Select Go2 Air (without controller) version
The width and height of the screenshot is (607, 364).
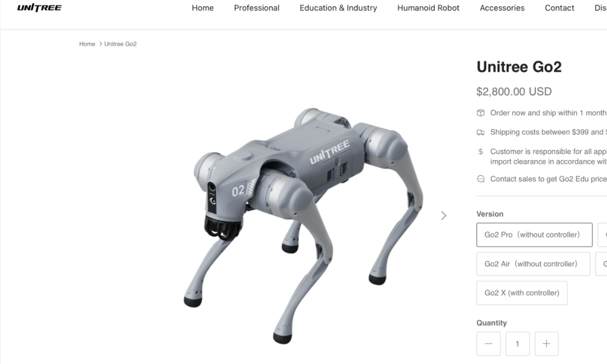click(533, 264)
